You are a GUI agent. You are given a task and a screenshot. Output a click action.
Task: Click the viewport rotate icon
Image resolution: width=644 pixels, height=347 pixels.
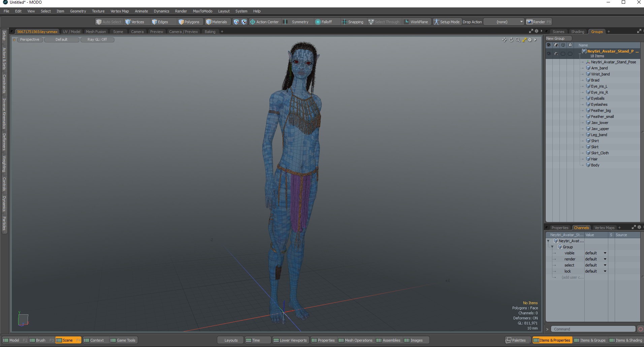(511, 40)
